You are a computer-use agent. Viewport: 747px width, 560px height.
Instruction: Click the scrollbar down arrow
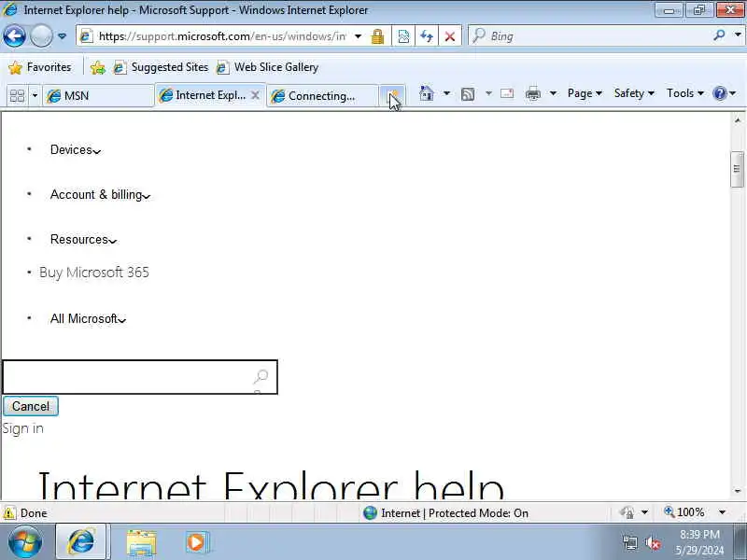737,491
